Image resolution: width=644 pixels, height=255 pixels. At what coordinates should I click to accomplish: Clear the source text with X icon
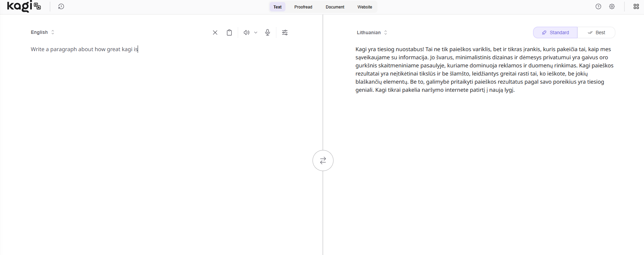click(x=215, y=33)
